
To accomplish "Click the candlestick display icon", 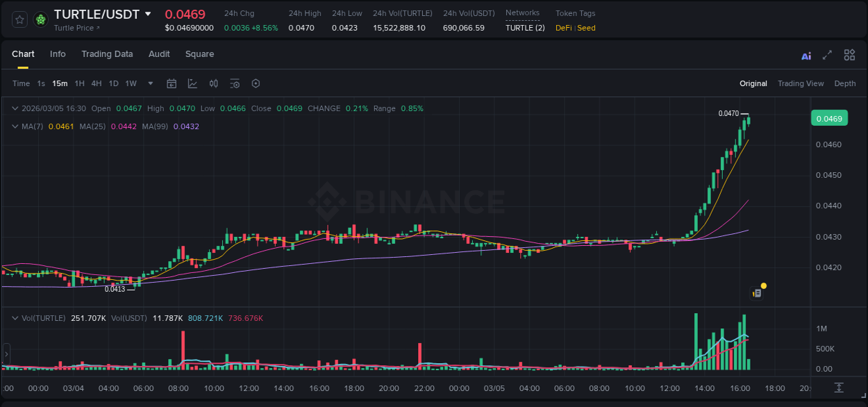I will pyautogui.click(x=214, y=83).
